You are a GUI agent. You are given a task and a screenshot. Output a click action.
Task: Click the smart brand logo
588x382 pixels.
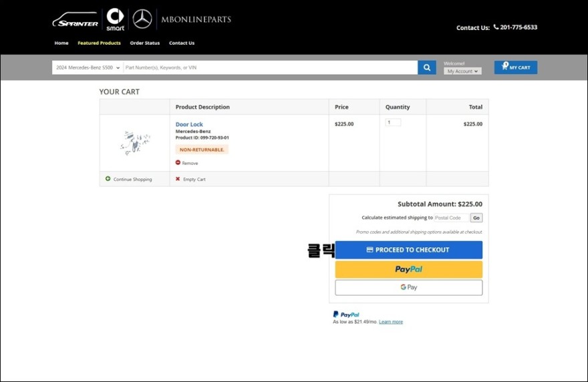(x=115, y=19)
